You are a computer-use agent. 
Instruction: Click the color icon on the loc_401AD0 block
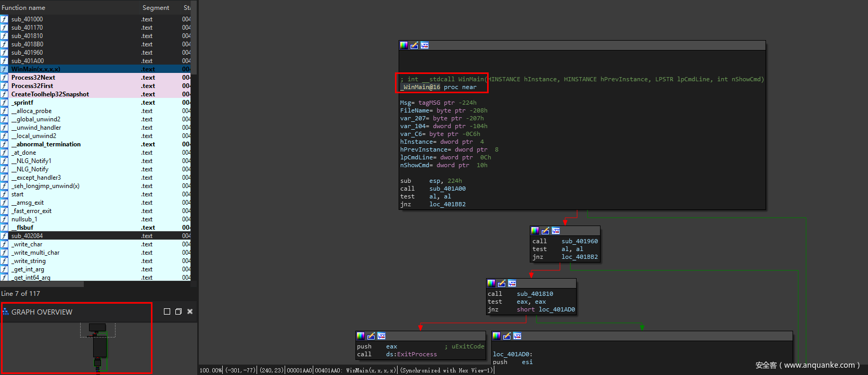click(x=496, y=336)
